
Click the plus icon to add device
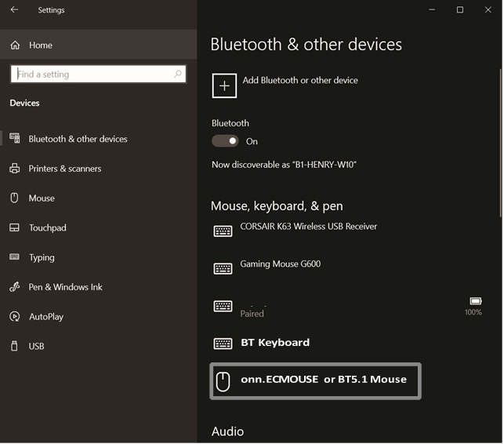tap(224, 86)
